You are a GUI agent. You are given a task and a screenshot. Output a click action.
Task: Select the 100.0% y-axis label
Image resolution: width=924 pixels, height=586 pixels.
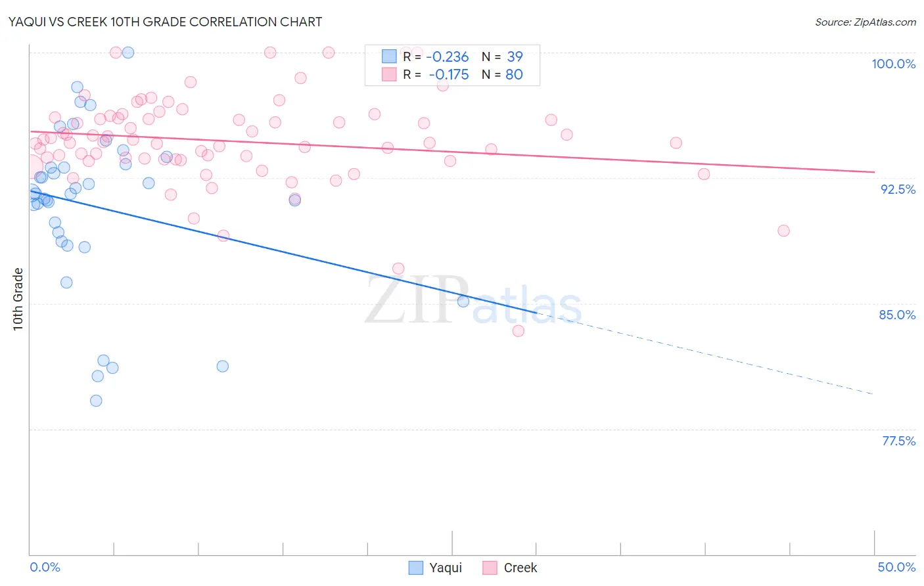click(x=893, y=64)
